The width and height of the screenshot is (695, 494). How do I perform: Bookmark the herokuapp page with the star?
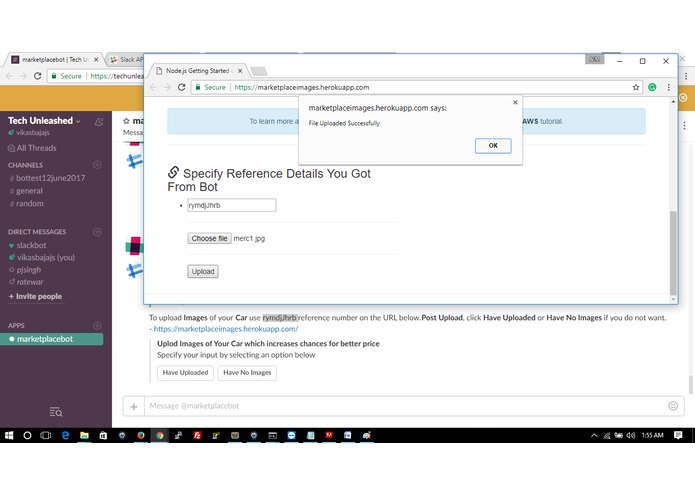point(636,87)
